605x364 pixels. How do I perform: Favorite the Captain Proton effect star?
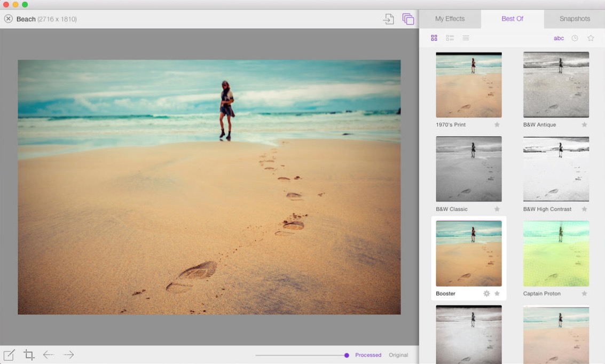pyautogui.click(x=585, y=294)
